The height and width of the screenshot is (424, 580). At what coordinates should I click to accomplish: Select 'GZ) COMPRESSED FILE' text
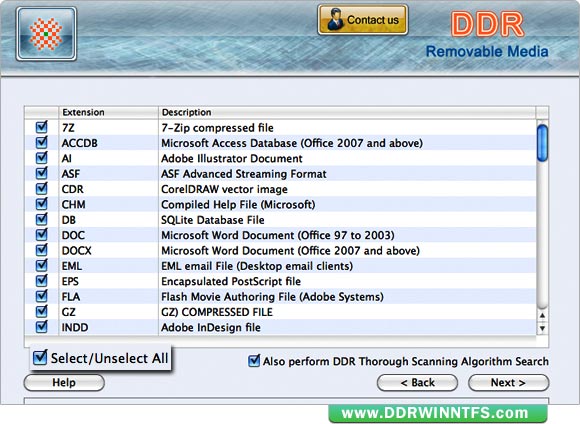(217, 312)
